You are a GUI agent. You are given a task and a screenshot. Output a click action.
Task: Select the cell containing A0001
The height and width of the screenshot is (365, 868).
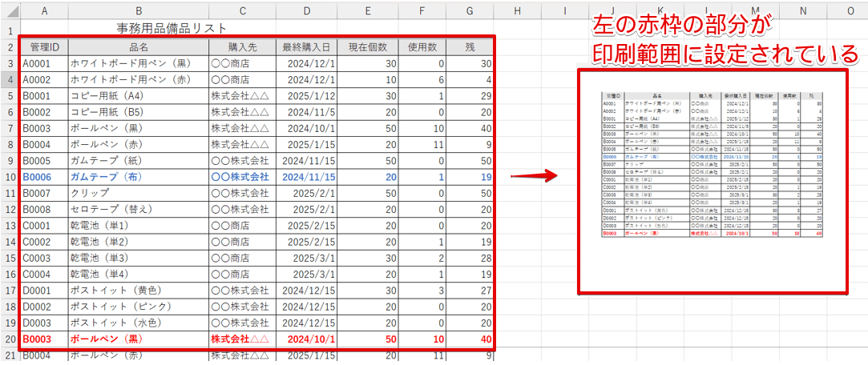(43, 63)
